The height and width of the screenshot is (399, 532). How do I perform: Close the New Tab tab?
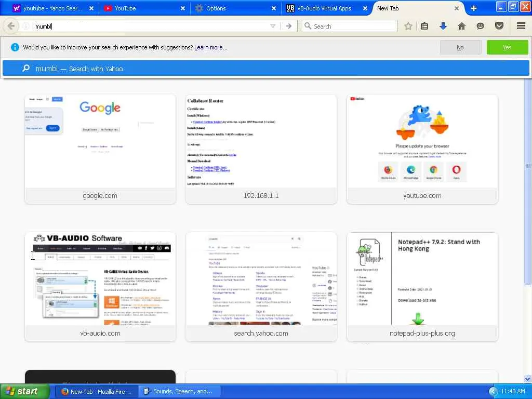point(457,8)
